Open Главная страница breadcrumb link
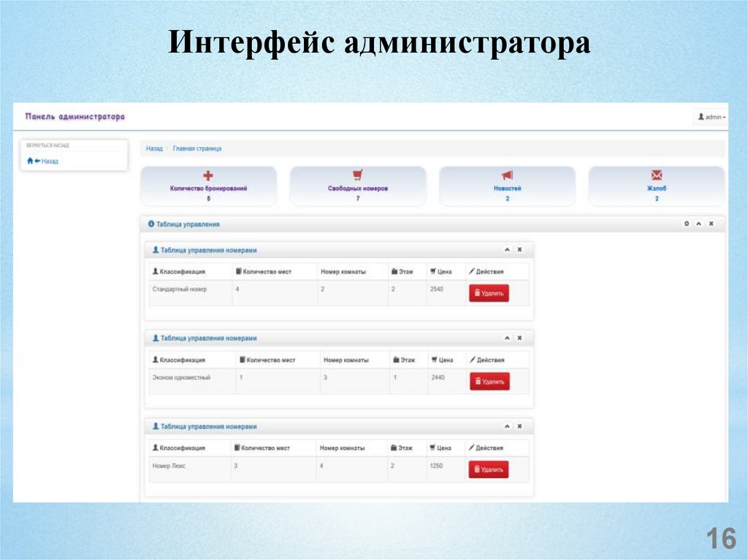Screen dimensions: 748x560 pos(197,148)
